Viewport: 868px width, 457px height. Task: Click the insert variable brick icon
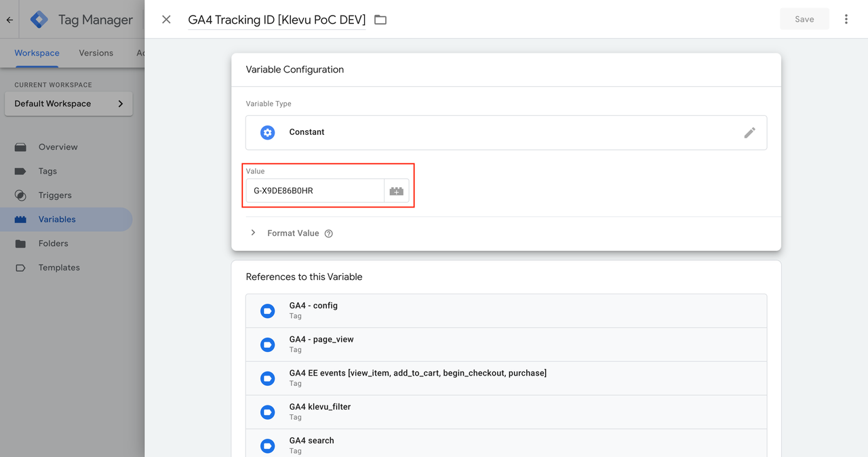[x=397, y=191]
